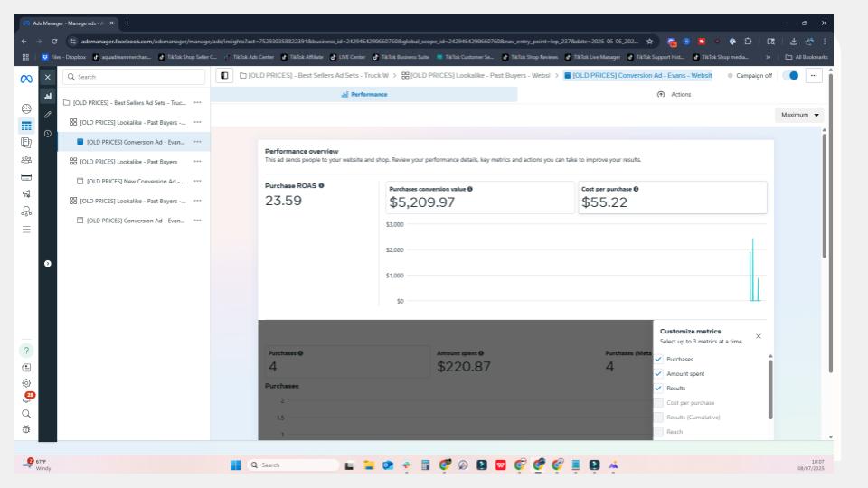Open notifications bell with 28 badge
The height and width of the screenshot is (488, 868).
[x=27, y=398]
